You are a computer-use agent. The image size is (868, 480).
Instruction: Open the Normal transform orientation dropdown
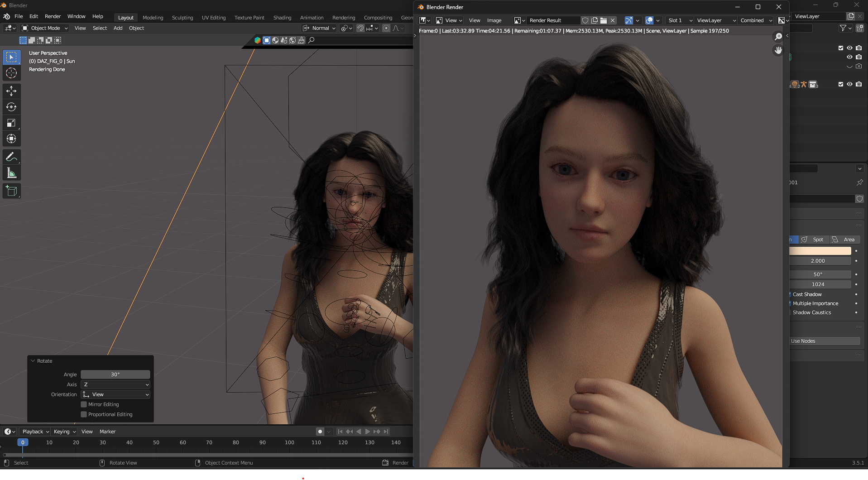tap(319, 28)
